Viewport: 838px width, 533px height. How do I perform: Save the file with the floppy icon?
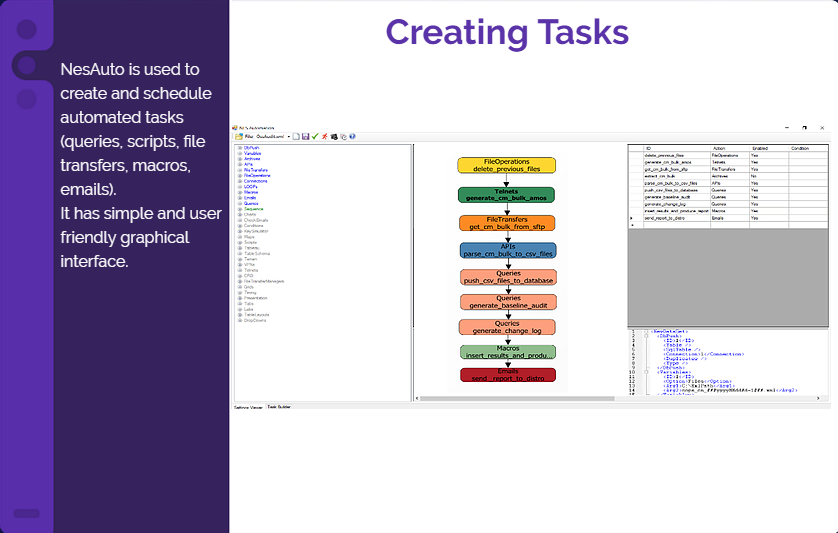coord(305,137)
